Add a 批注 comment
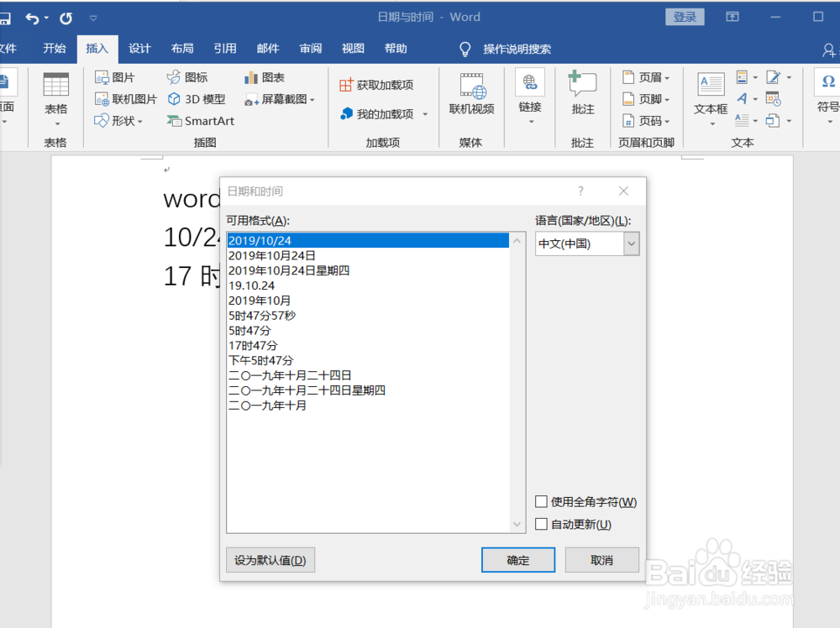Screen dimensions: 840x628 582,94
